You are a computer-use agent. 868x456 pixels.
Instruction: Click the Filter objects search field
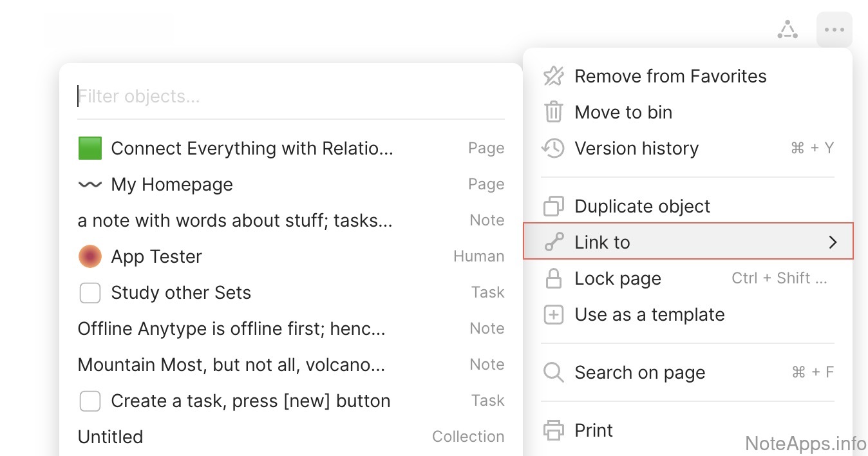click(x=290, y=97)
